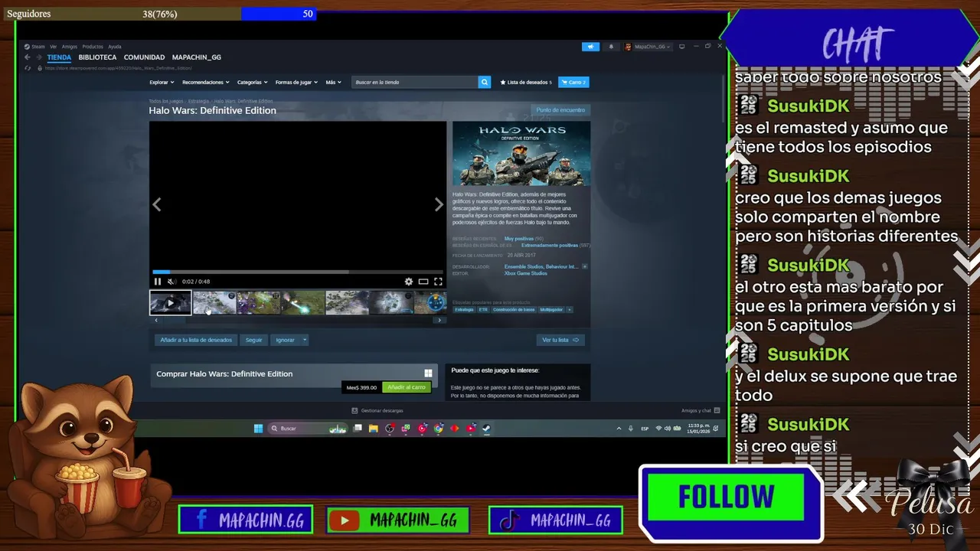980x551 pixels.
Task: Go to next media with right arrow
Action: [x=439, y=204]
